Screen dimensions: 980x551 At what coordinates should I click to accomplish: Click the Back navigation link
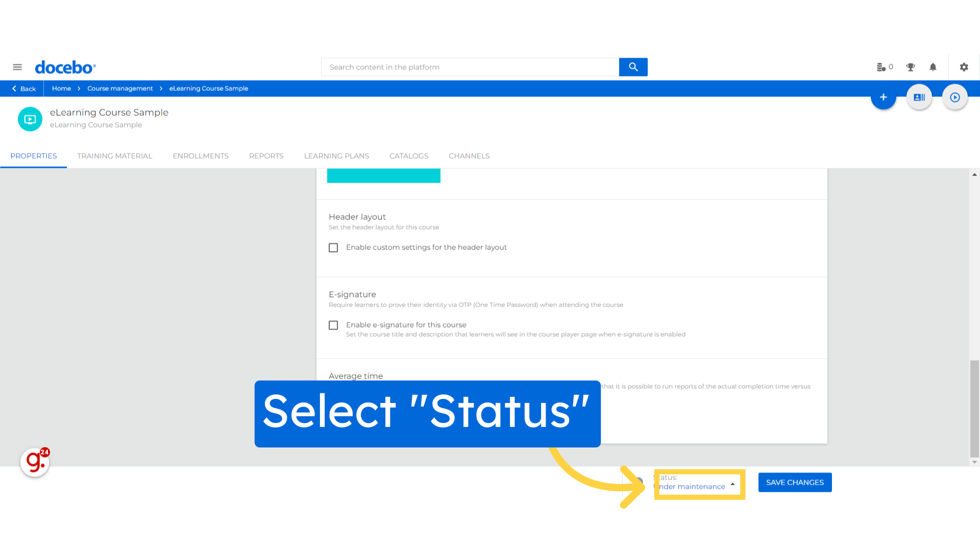pos(24,88)
